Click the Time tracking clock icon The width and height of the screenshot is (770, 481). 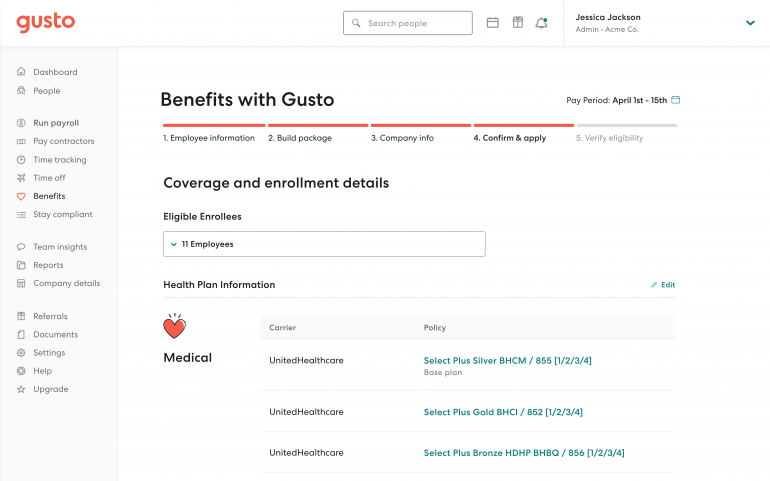[21, 160]
